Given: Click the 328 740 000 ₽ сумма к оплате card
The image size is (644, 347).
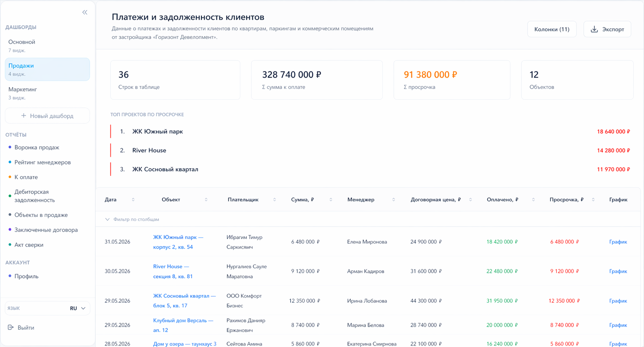Looking at the screenshot, I should coord(317,80).
